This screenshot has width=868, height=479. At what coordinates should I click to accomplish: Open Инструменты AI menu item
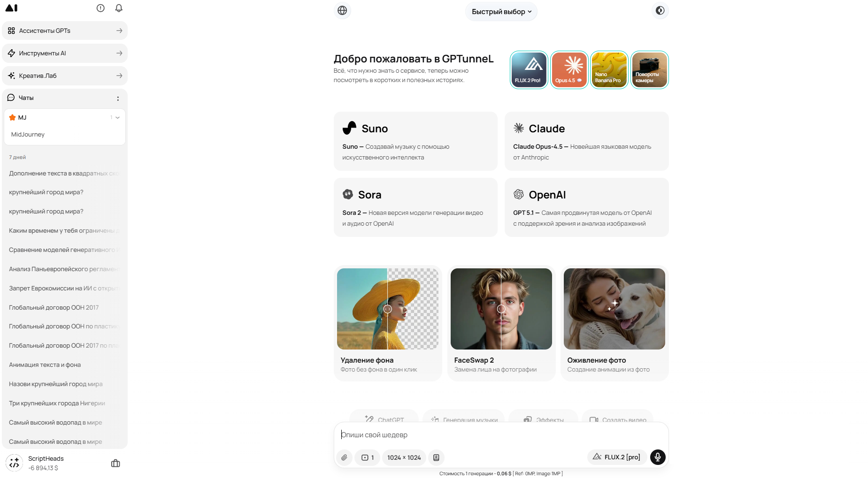pos(65,53)
